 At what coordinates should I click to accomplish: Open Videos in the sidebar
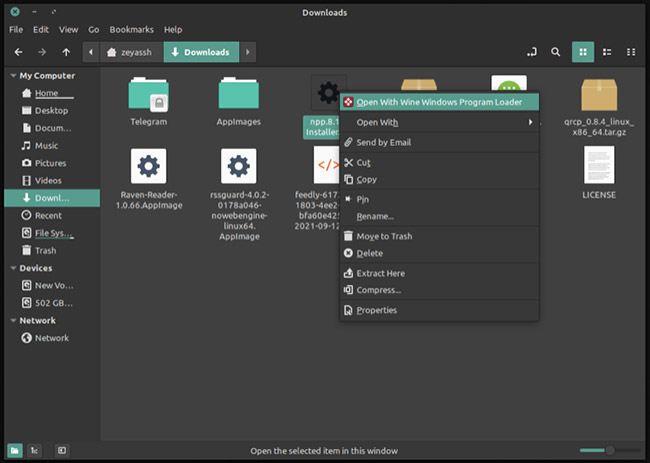pos(52,180)
